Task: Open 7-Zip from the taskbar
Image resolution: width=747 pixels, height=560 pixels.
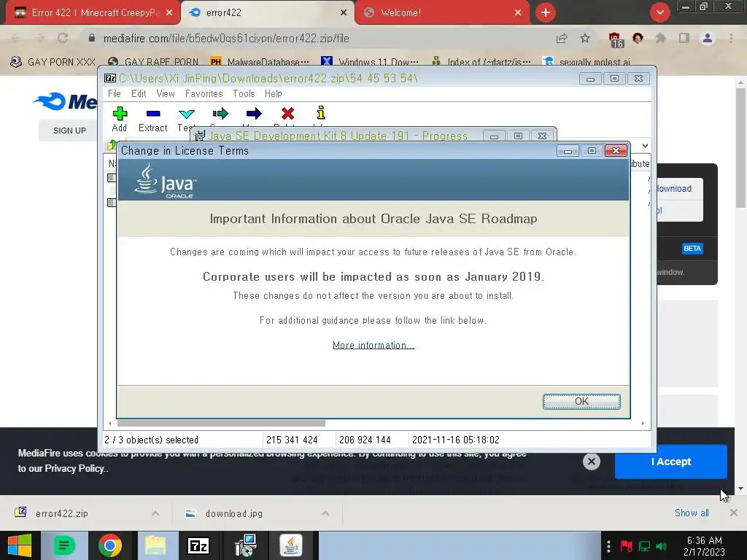Action: pyautogui.click(x=198, y=545)
